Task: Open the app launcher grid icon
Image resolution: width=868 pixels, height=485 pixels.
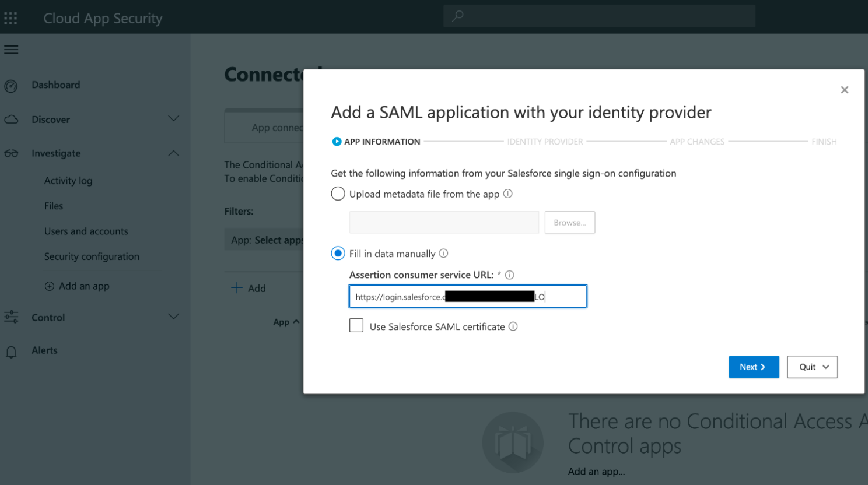Action: 10,18
